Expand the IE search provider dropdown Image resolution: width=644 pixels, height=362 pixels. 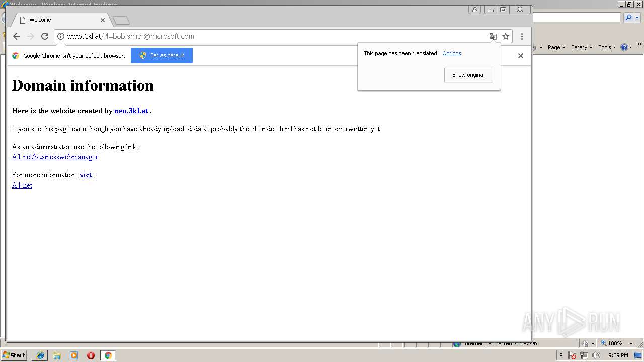[x=637, y=18]
